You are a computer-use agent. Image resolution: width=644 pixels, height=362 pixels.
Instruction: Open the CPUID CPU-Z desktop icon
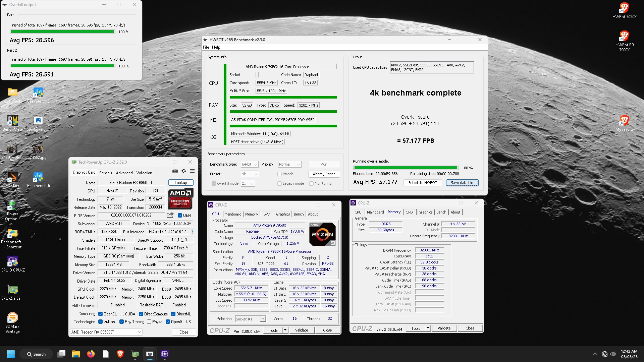tap(13, 264)
